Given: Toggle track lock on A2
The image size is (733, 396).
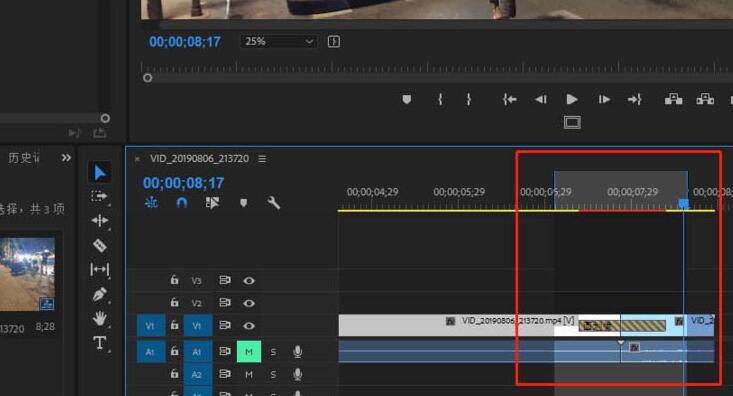Looking at the screenshot, I should coord(174,374).
